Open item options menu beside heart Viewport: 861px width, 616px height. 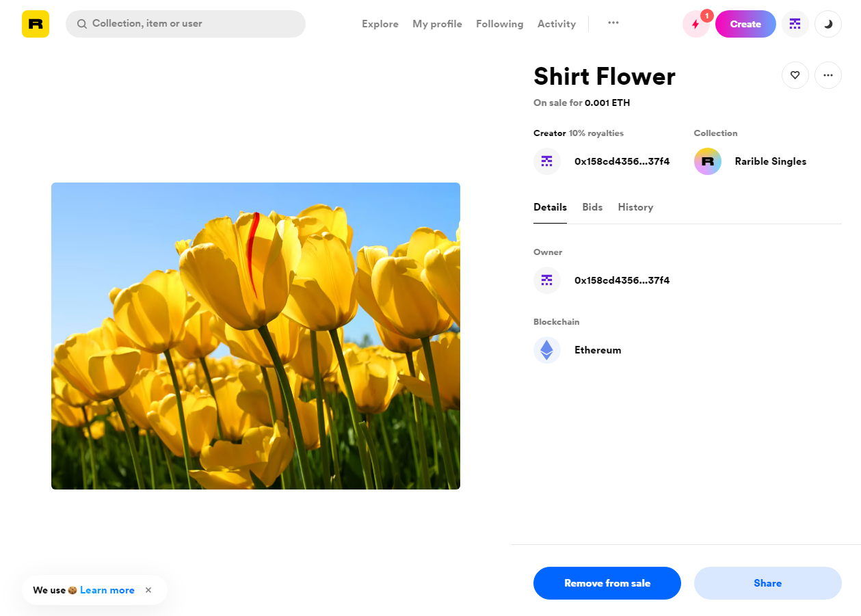[x=828, y=75]
